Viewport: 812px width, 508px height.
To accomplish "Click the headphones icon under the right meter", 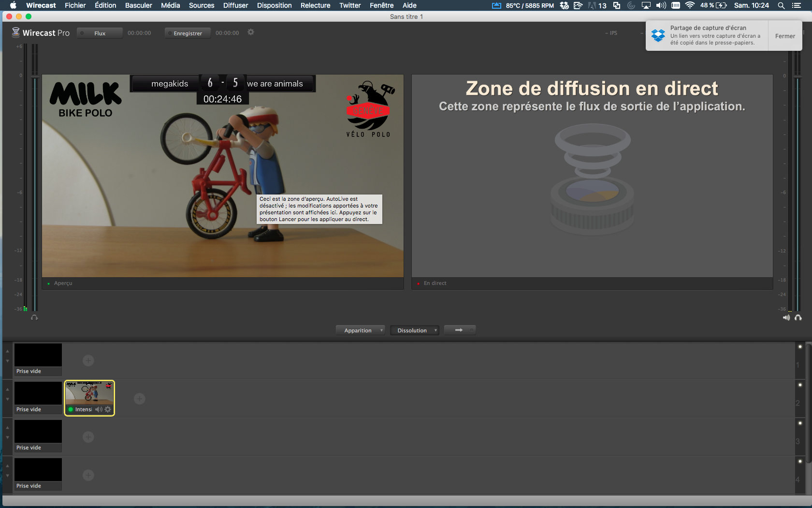I will 798,317.
